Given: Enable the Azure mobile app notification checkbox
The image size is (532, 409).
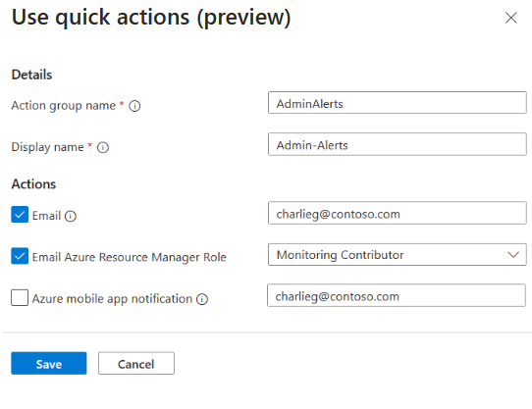Looking at the screenshot, I should pyautogui.click(x=20, y=297).
